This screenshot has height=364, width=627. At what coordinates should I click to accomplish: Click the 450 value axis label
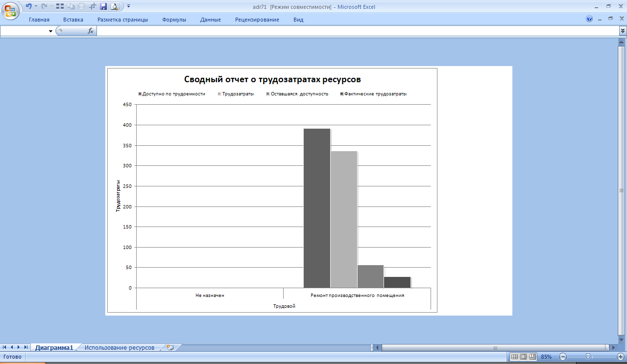point(127,104)
